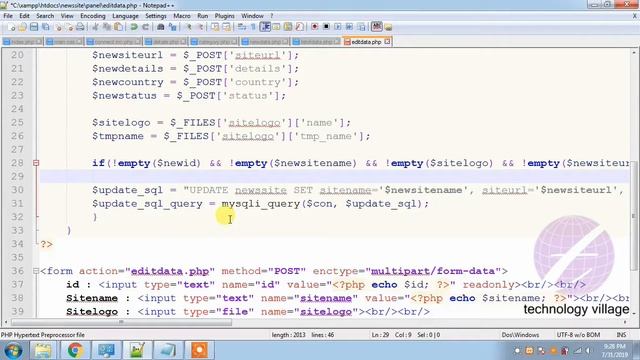Click the Redo arrow icon
Viewport: 640px width, 360px height.
click(x=145, y=27)
